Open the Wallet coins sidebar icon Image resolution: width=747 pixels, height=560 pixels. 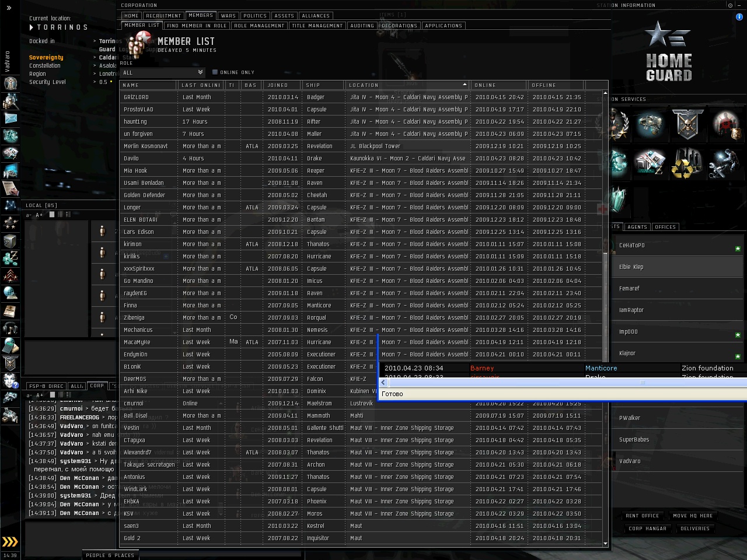(10, 258)
